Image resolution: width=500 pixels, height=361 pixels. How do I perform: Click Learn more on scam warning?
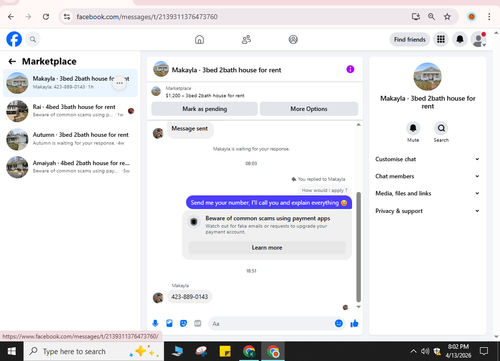point(267,248)
